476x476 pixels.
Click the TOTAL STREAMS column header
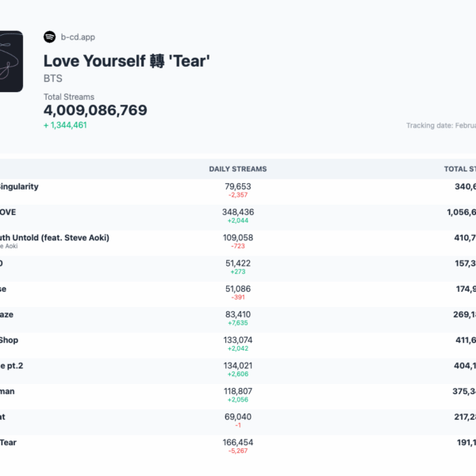(x=460, y=169)
